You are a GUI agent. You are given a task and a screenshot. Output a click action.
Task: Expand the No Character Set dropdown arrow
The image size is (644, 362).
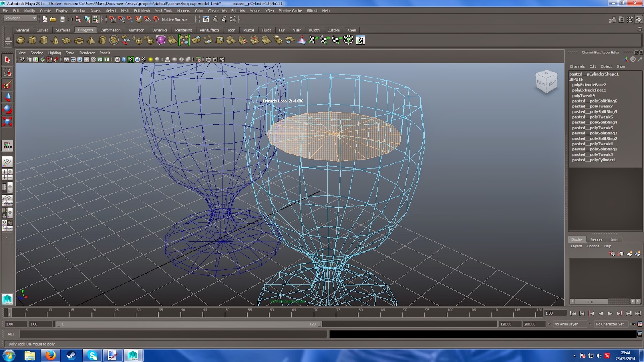(590, 324)
